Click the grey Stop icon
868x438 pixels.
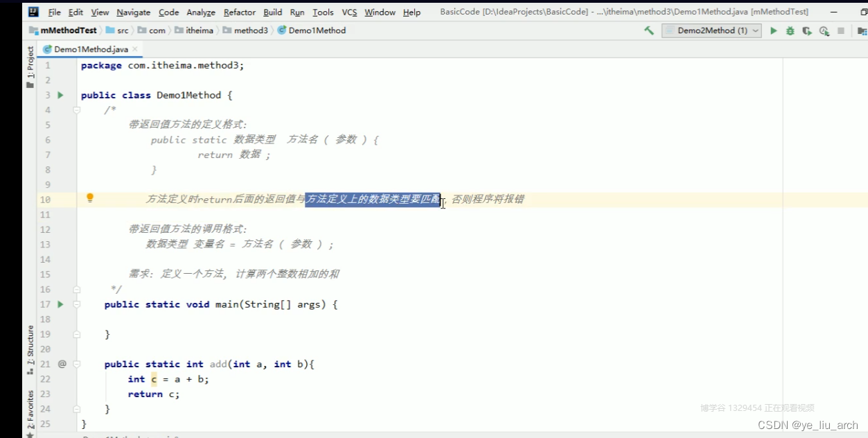pos(841,30)
